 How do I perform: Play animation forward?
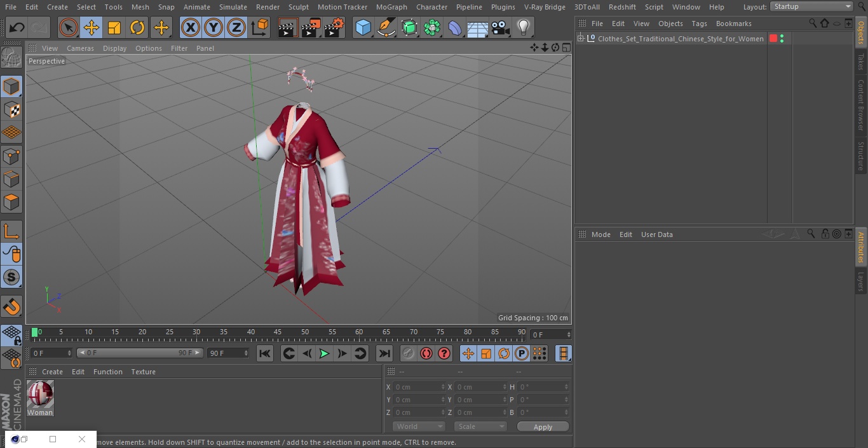point(324,353)
